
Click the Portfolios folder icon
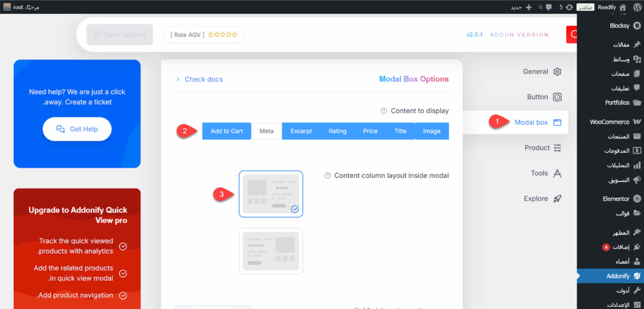point(637,102)
